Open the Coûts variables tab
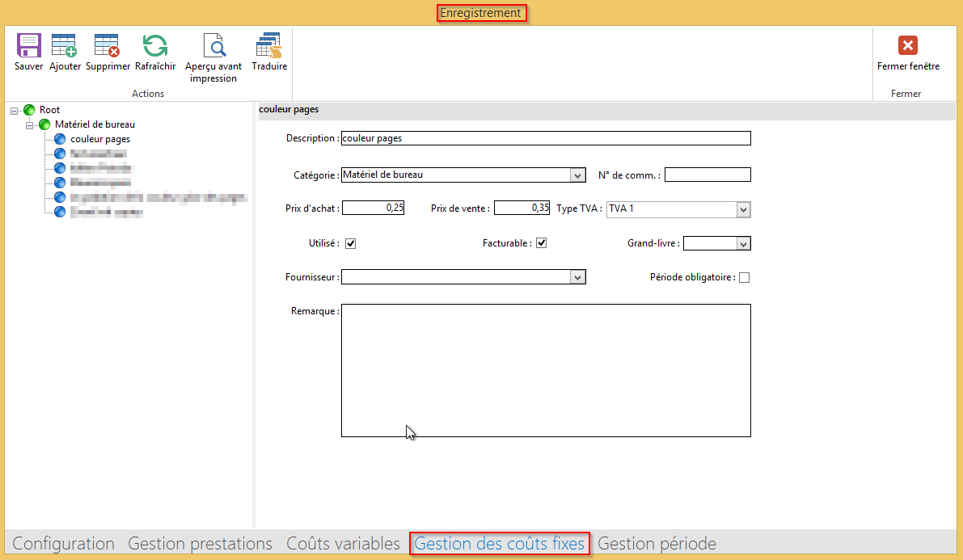963x560 pixels. click(x=343, y=544)
